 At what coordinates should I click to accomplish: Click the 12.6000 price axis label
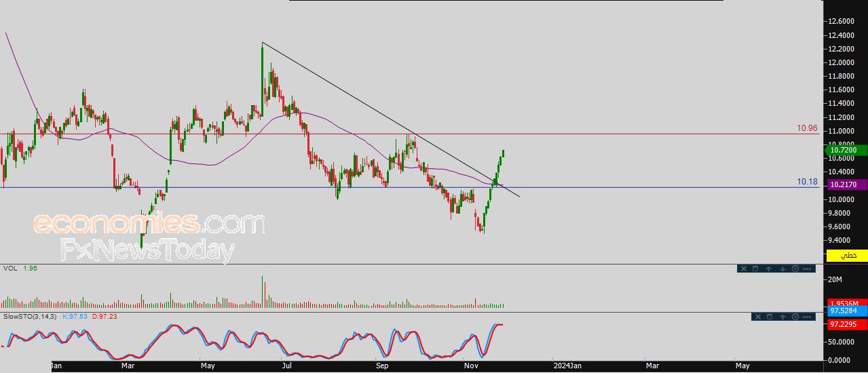point(841,22)
